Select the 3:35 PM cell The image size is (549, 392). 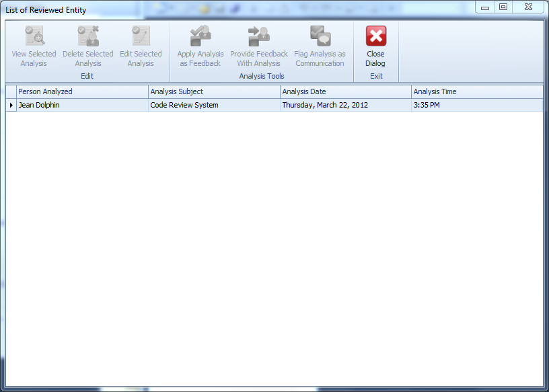(x=477, y=105)
